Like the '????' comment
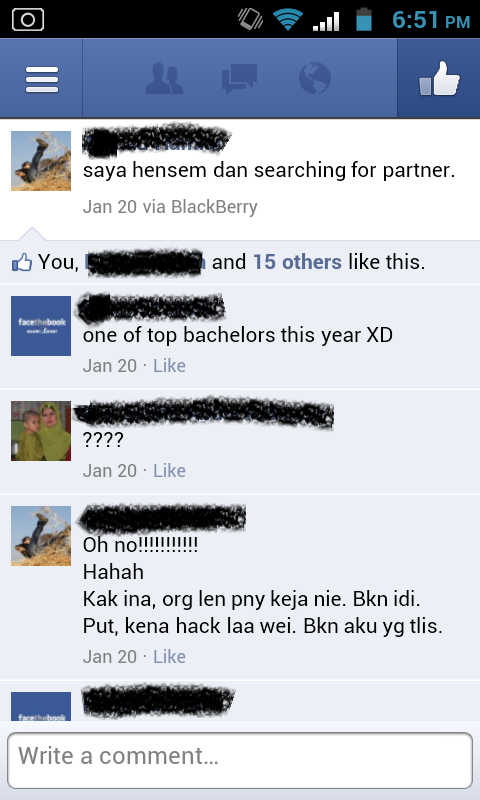 tap(169, 470)
